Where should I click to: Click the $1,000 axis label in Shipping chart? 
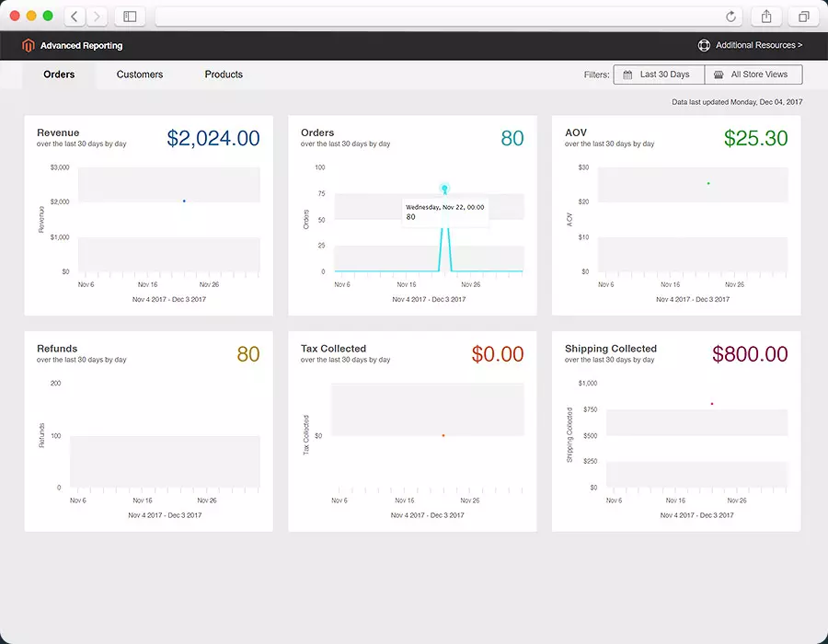(x=588, y=384)
